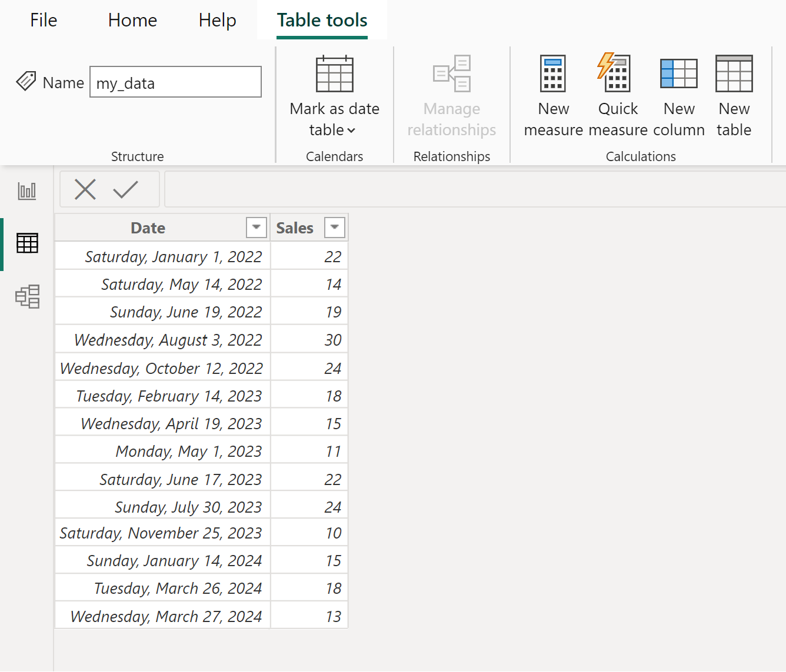Screen dimensions: 786x672
Task: Open the File menu
Action: 43,19
